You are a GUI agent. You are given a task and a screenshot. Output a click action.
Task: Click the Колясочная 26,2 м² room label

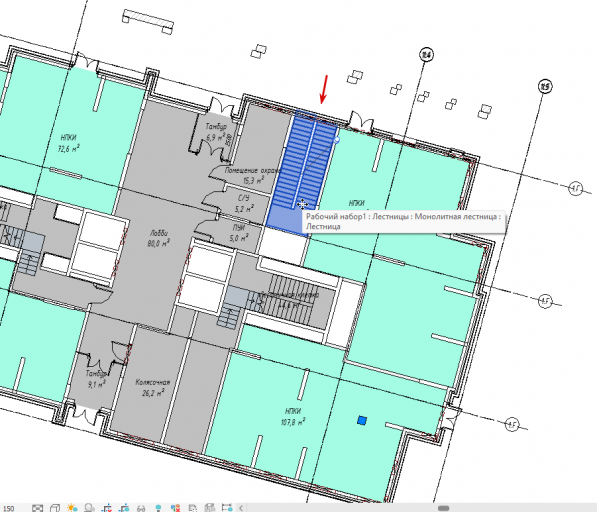click(153, 387)
